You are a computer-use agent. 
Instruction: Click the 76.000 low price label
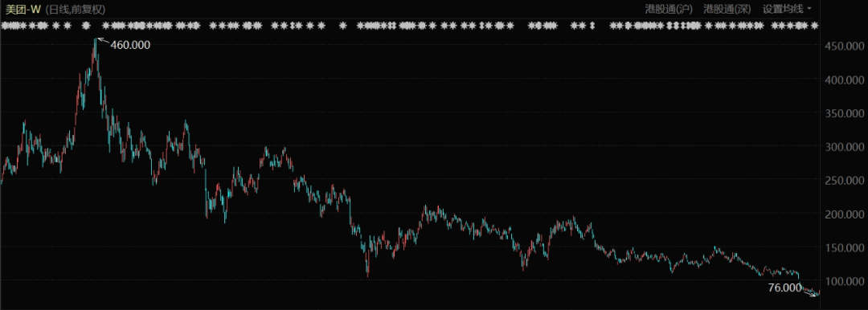pos(784,288)
